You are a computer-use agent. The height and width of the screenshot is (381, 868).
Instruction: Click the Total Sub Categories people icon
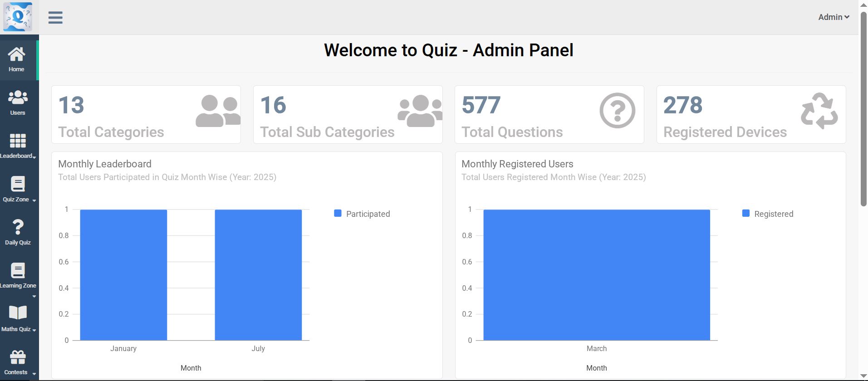tap(420, 111)
